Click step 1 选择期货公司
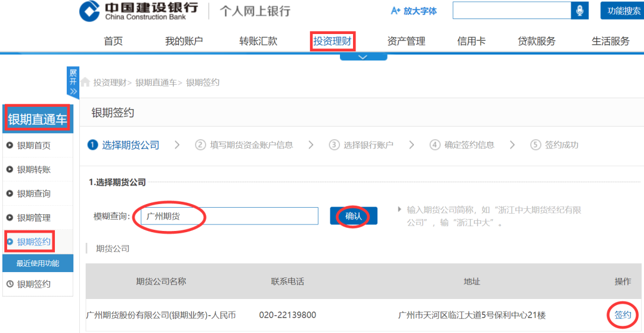The height and width of the screenshot is (333, 644). 123,144
